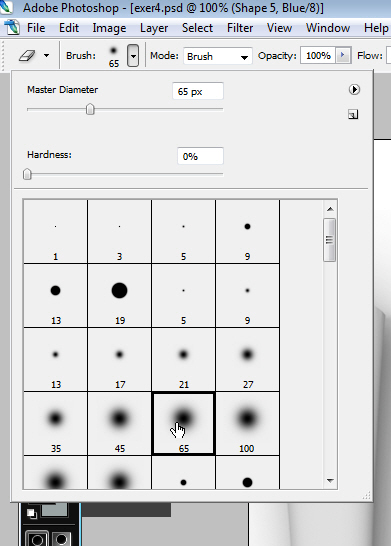This screenshot has height=546, width=391.
Task: Open the brush picker flyout menu arrow
Action: 354,89
